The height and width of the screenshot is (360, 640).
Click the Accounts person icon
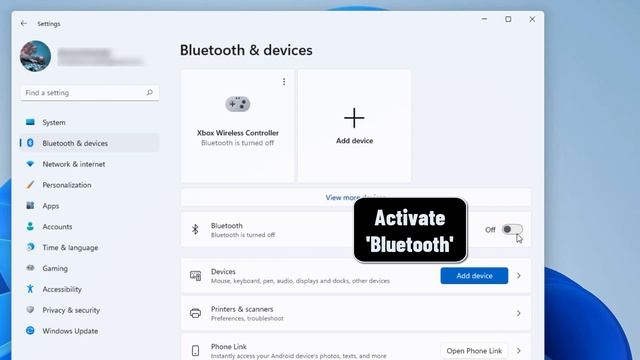click(30, 226)
